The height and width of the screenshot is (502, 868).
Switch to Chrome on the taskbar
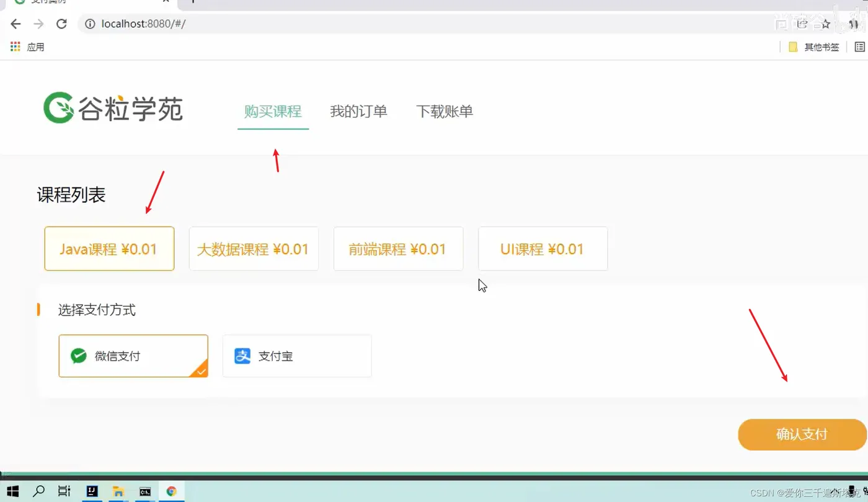click(x=171, y=491)
